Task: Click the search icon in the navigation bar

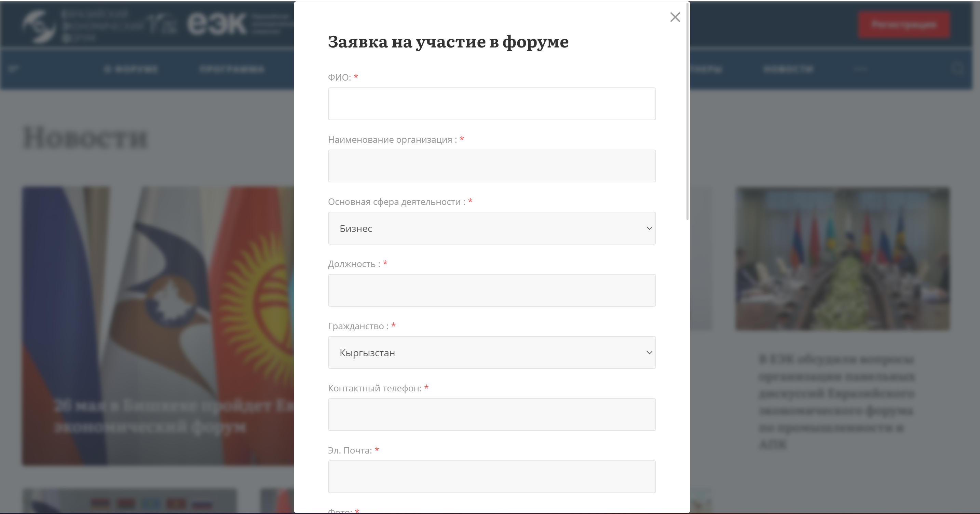Action: pos(957,69)
